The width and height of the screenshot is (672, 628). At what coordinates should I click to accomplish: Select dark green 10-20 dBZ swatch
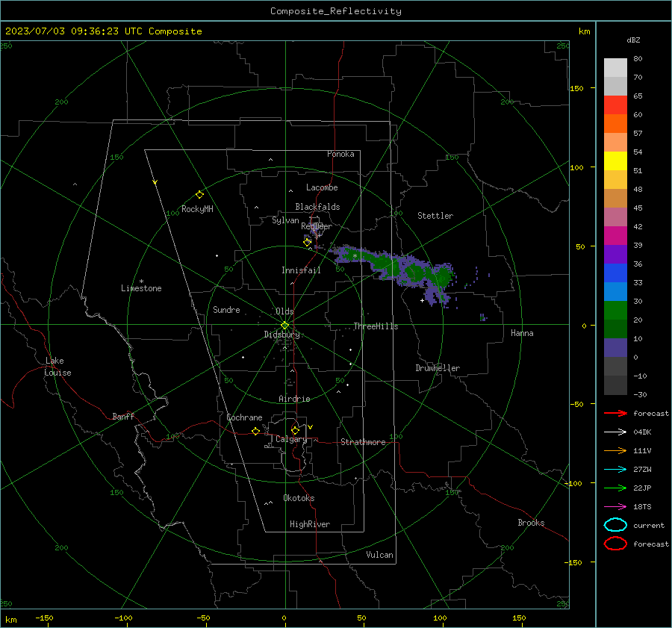(615, 329)
